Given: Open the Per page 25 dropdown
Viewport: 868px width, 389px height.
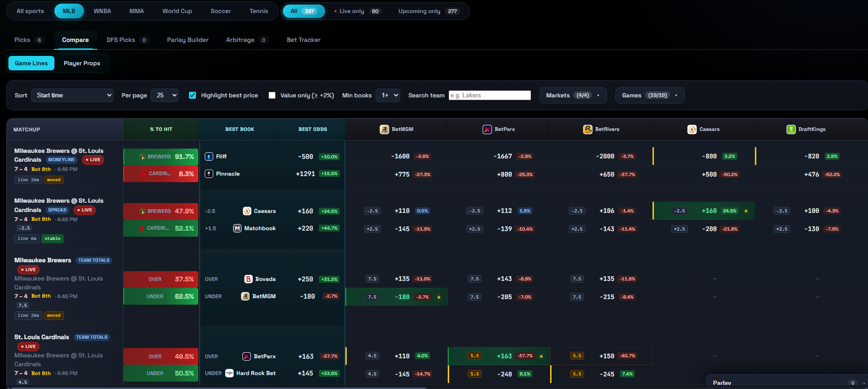Looking at the screenshot, I should pos(165,95).
